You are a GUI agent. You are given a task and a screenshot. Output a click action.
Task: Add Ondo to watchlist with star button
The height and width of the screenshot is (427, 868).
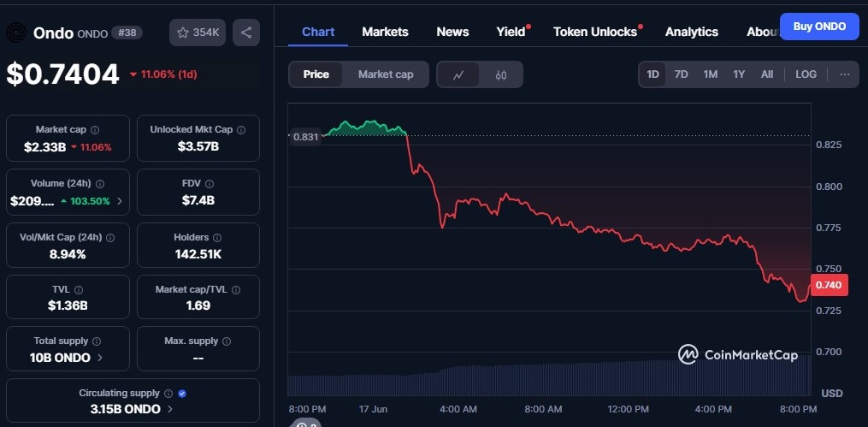point(197,33)
